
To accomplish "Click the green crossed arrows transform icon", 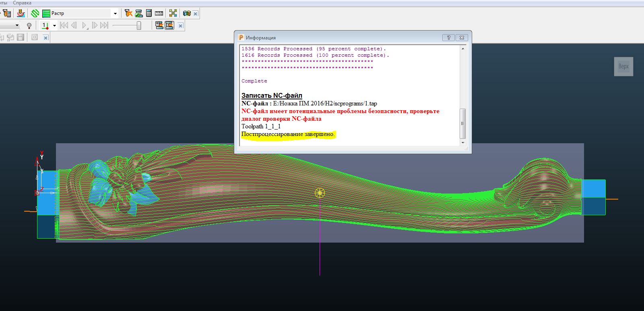I will point(173,13).
